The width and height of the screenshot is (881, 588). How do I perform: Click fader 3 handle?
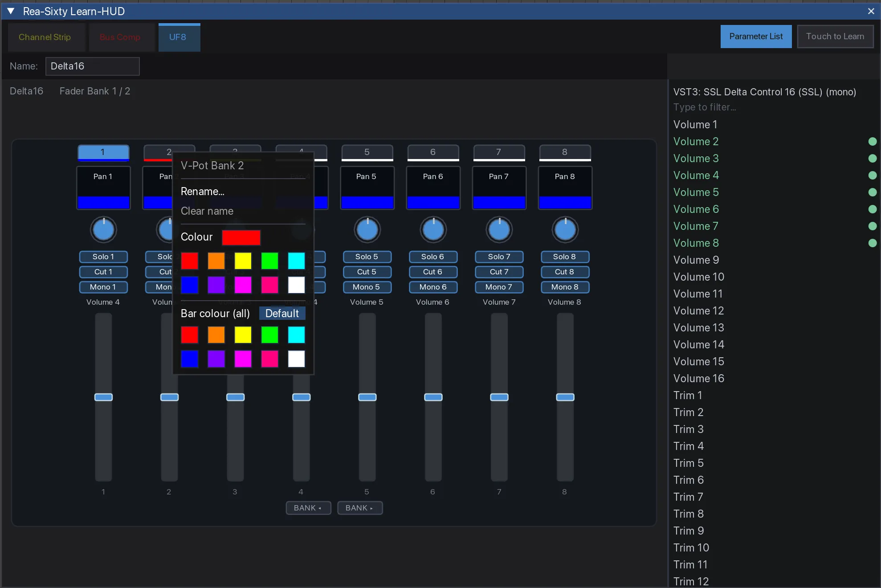[x=235, y=397]
